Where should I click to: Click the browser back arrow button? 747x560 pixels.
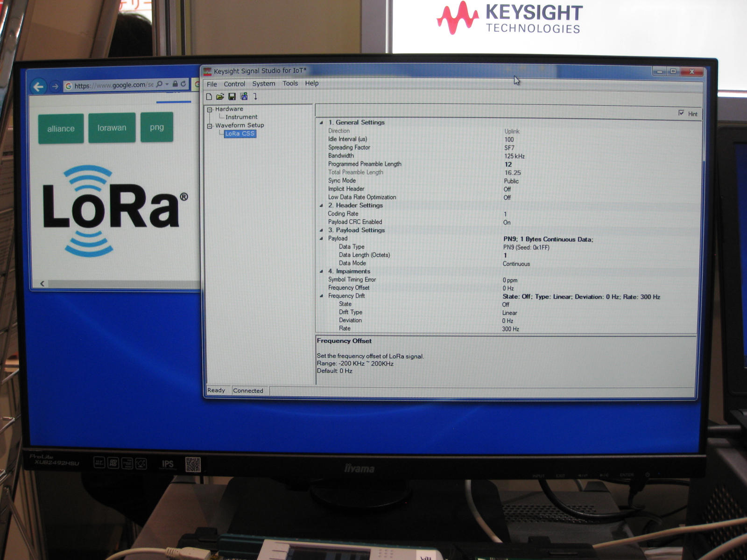tap(39, 86)
